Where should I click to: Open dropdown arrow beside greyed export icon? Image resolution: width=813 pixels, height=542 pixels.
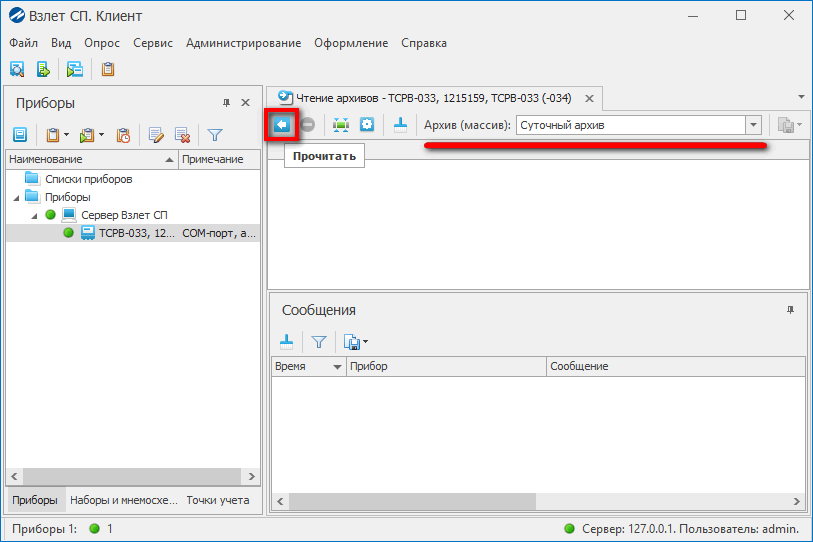click(x=800, y=125)
